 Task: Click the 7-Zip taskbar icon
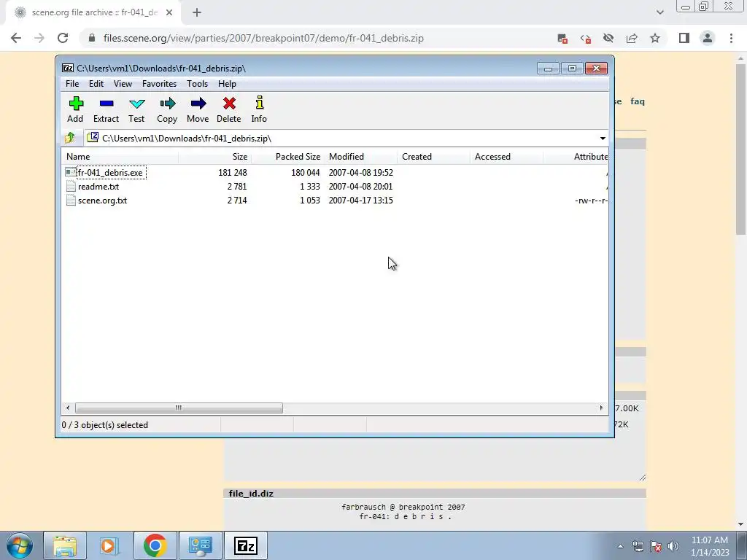click(x=245, y=545)
